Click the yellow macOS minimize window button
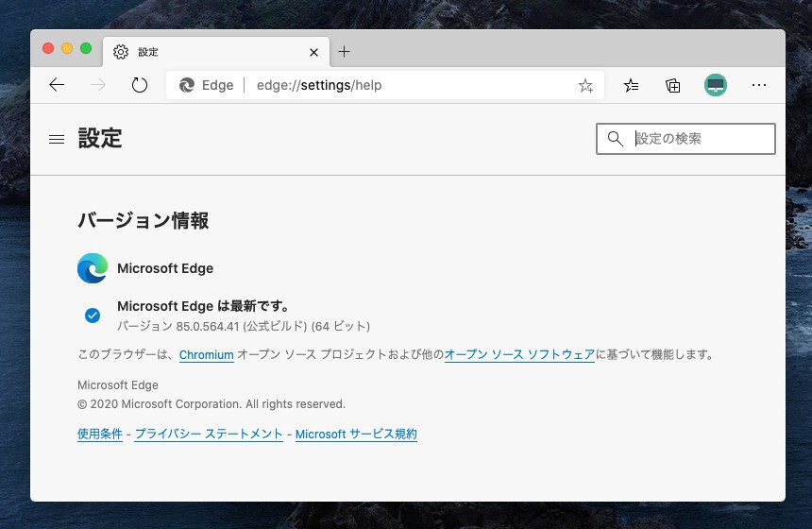 [67, 48]
